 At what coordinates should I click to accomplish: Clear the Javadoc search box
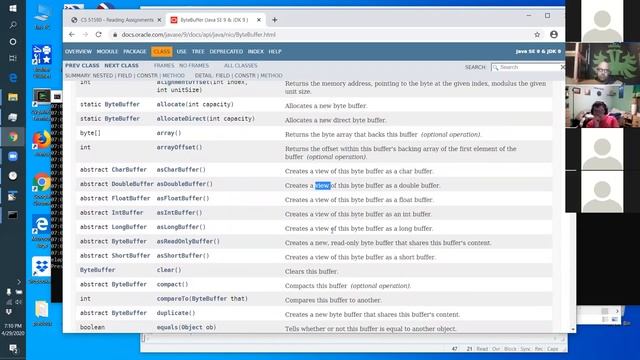(x=562, y=67)
